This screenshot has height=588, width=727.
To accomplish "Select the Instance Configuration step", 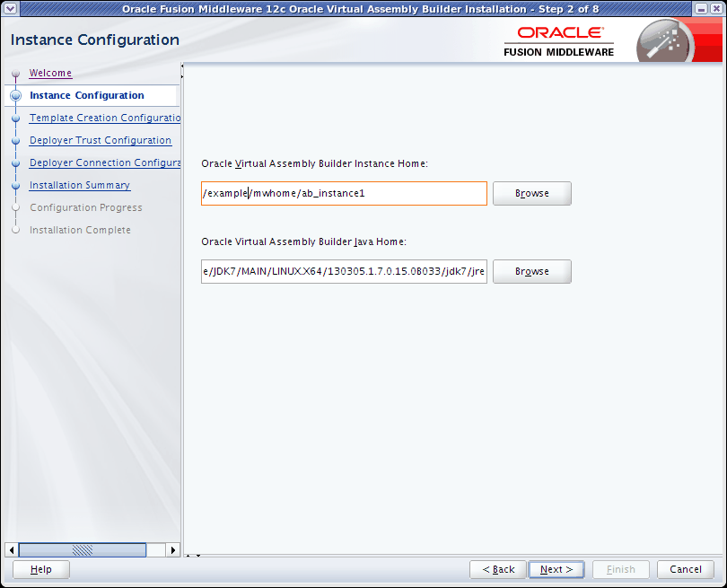I will point(87,95).
